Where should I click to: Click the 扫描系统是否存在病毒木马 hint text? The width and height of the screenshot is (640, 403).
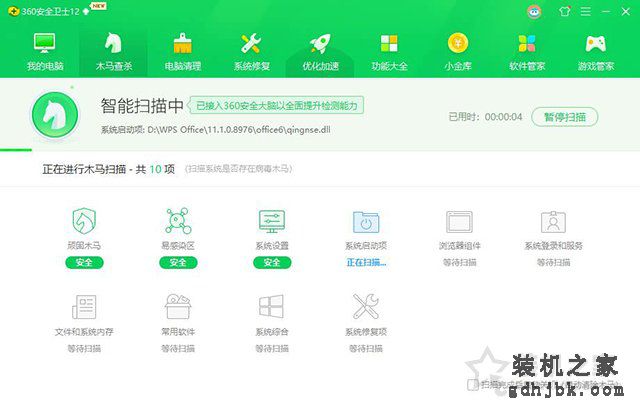[238, 169]
